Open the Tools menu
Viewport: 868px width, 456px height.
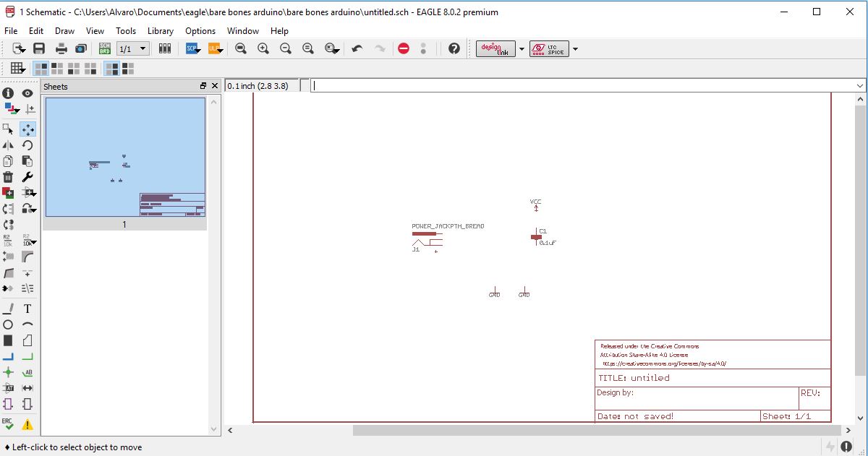click(126, 31)
